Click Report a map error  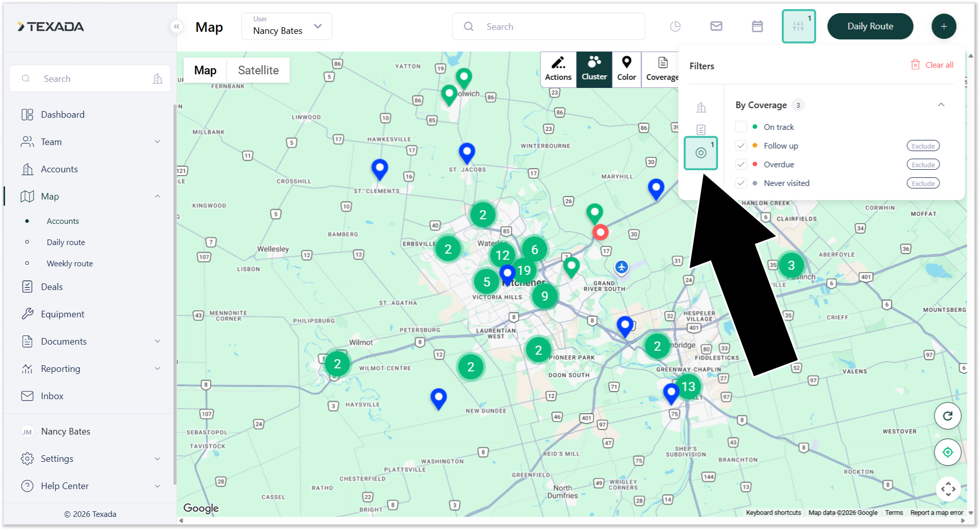click(937, 513)
